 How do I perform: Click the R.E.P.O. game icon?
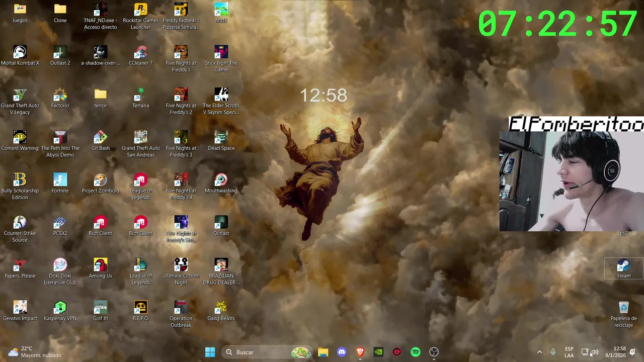(x=140, y=311)
